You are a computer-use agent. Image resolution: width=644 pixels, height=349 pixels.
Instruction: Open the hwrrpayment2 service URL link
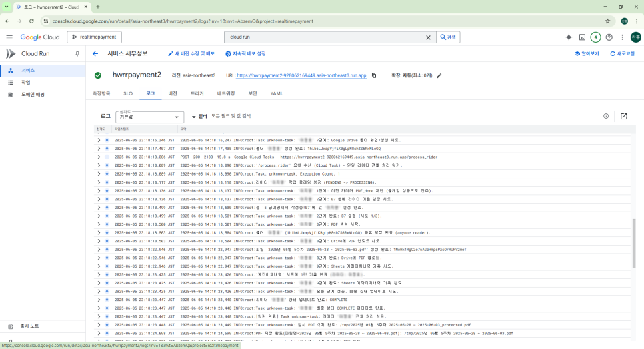pyautogui.click(x=301, y=75)
